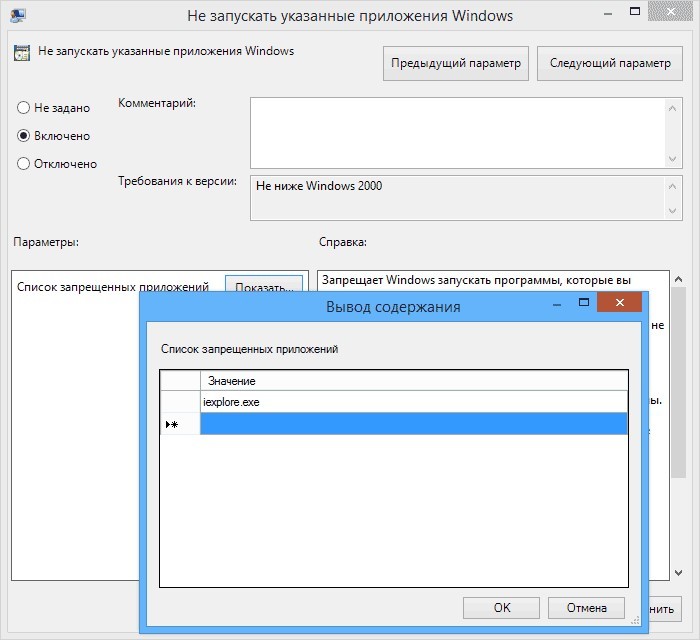Click the 'Не ниже Windows 2000' text
Screen dimensions: 700x640
tap(319, 186)
